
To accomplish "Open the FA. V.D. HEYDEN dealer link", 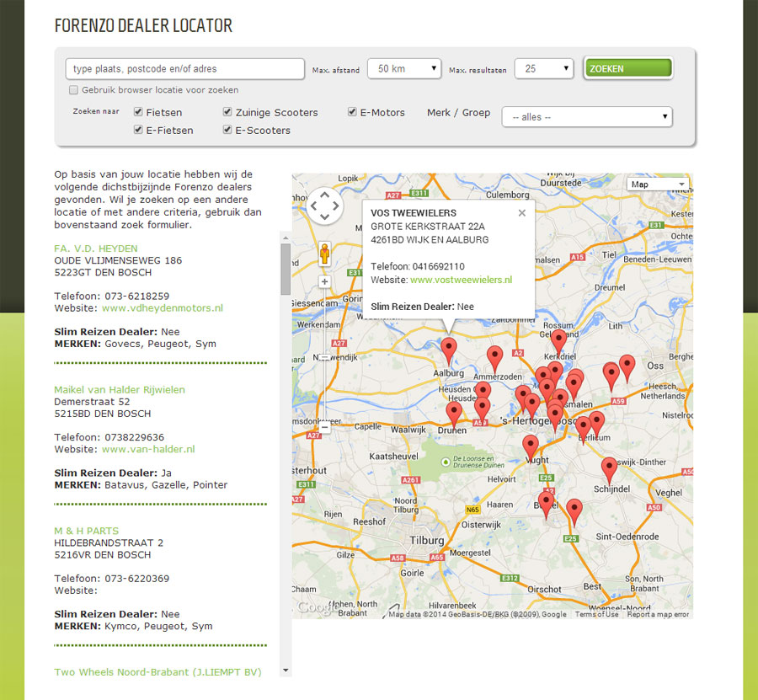I will pyautogui.click(x=96, y=248).
